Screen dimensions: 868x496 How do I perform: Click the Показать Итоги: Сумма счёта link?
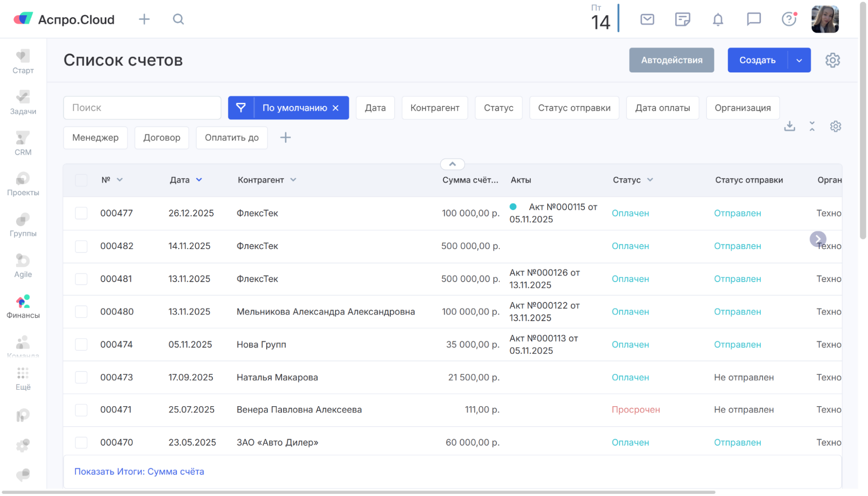(139, 471)
